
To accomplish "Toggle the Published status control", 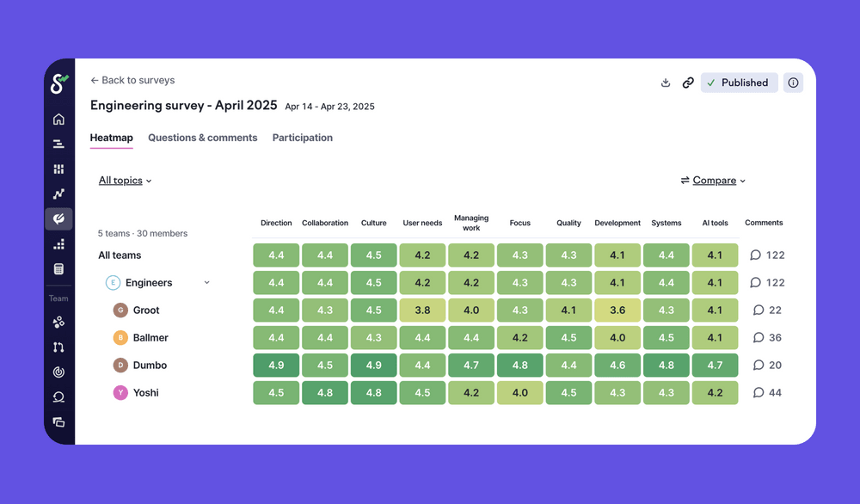I will pos(739,83).
